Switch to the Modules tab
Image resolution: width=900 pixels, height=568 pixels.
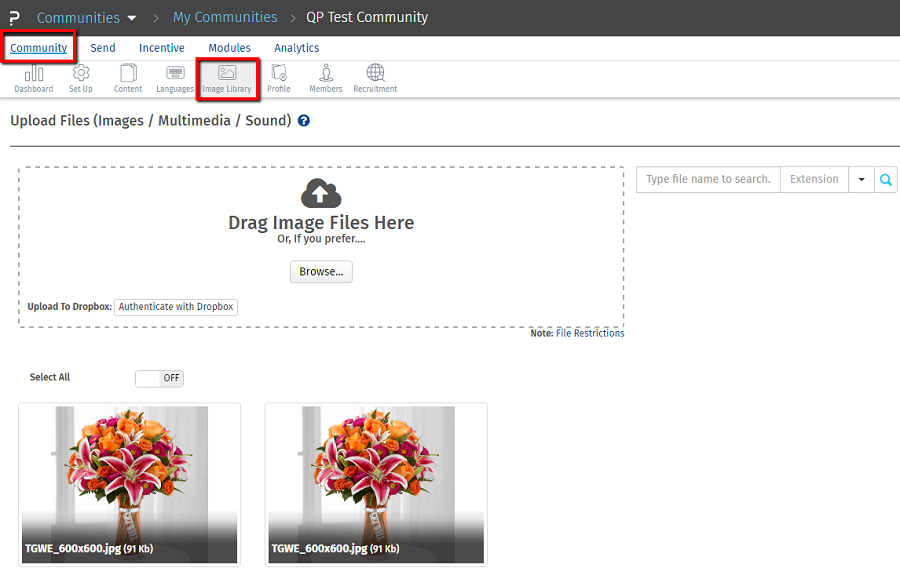point(230,48)
